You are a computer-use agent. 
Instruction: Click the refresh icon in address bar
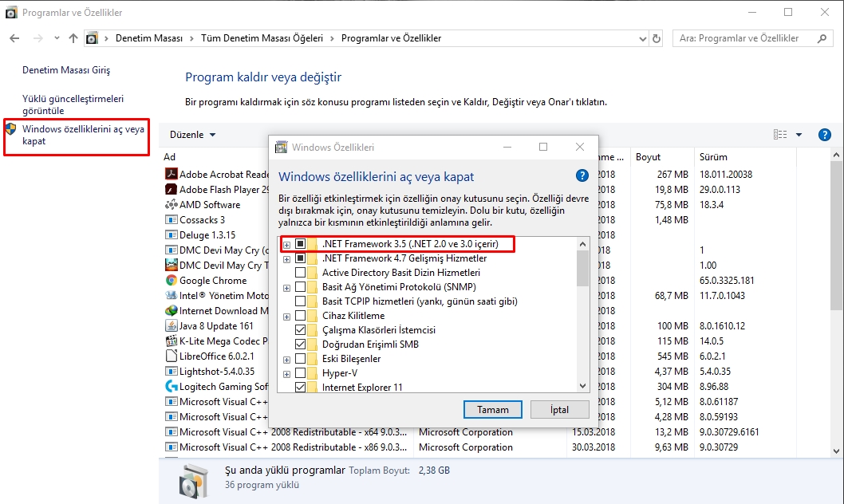click(657, 38)
